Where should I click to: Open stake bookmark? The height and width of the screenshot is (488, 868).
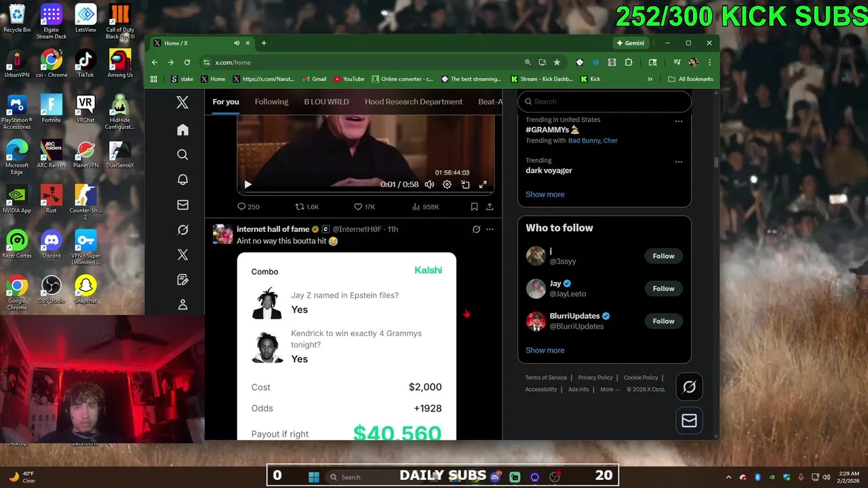[x=182, y=79]
